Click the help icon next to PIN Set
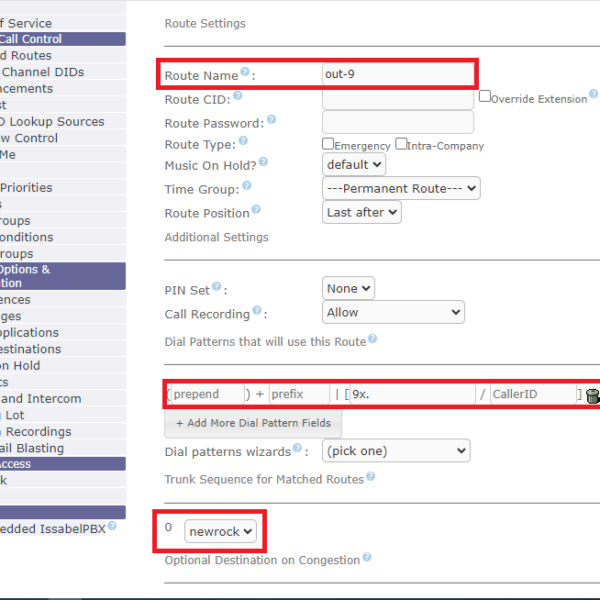This screenshot has width=600, height=600. click(x=216, y=288)
